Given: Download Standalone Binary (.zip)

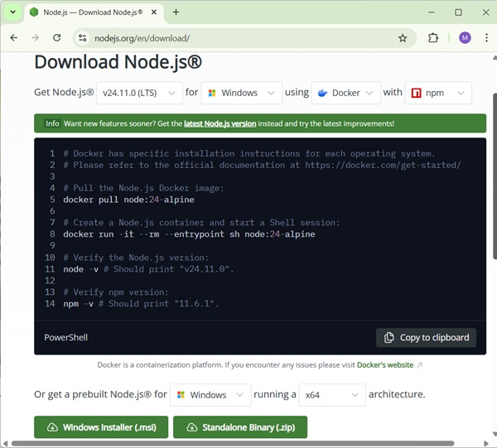Looking at the screenshot, I should [240, 427].
